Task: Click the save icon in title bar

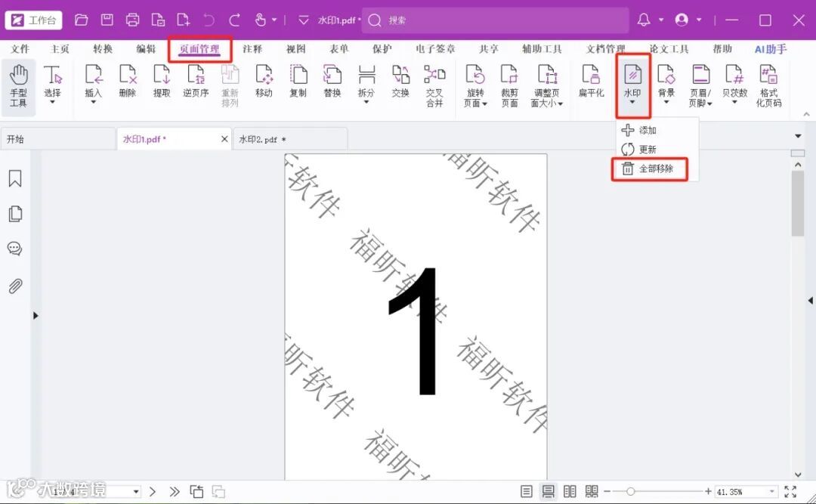Action: [x=107, y=20]
